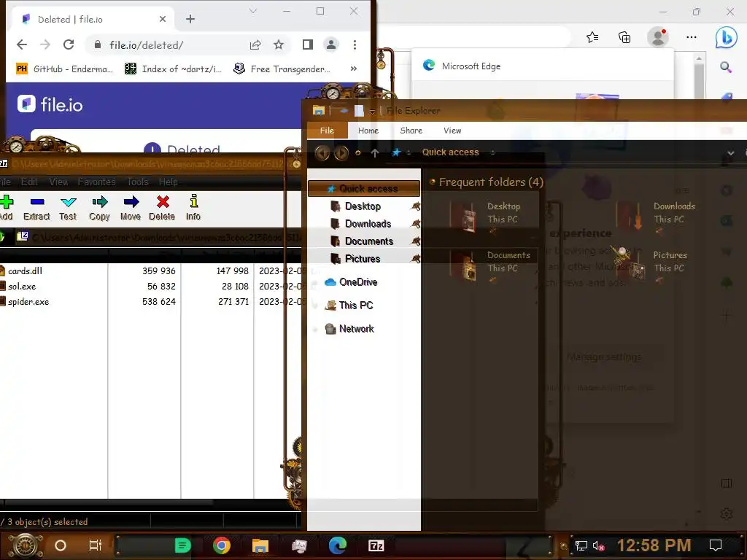
Task: Open Tools menu in 7-Zip
Action: click(x=138, y=182)
